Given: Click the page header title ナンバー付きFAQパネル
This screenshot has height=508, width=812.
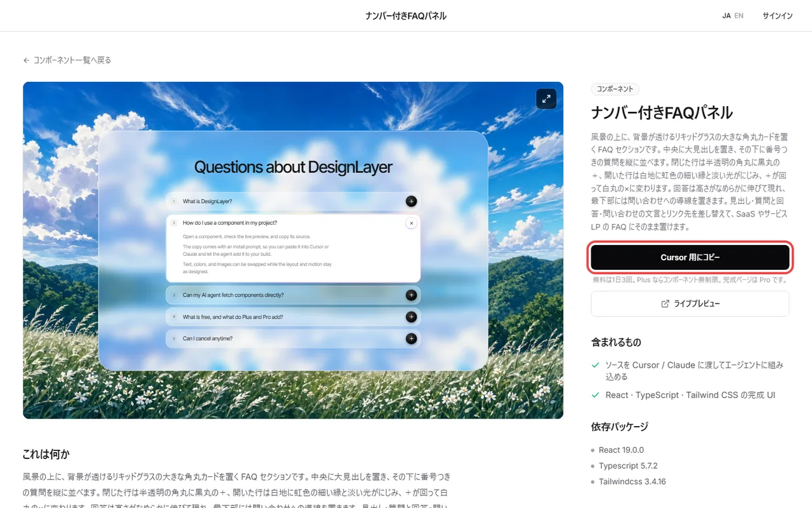Looking at the screenshot, I should point(406,16).
